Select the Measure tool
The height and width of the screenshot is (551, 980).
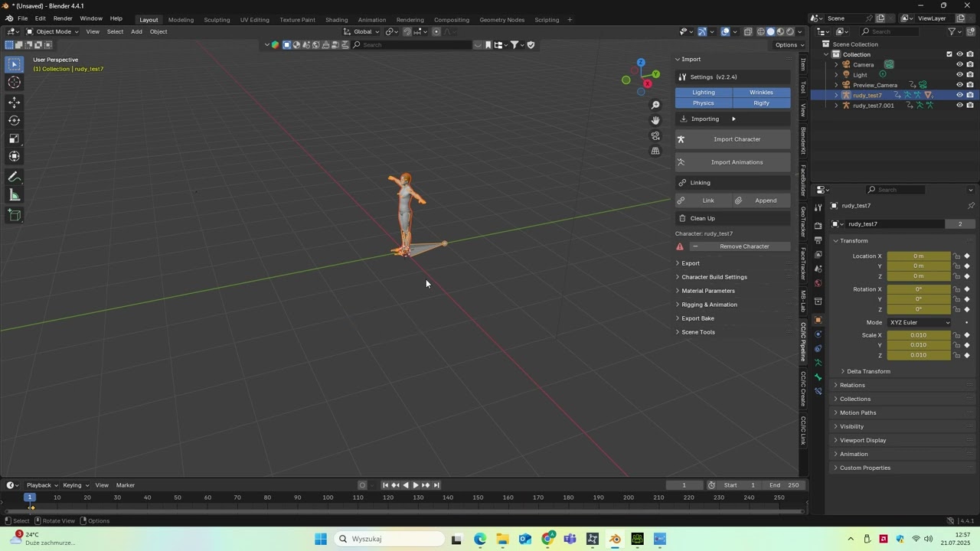point(15,195)
